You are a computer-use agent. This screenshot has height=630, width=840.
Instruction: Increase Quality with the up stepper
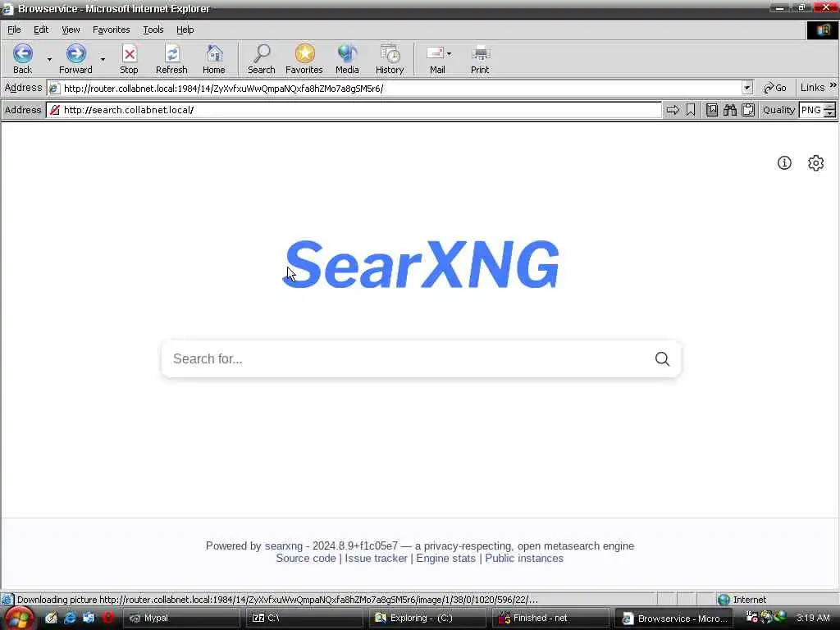pyautogui.click(x=829, y=106)
